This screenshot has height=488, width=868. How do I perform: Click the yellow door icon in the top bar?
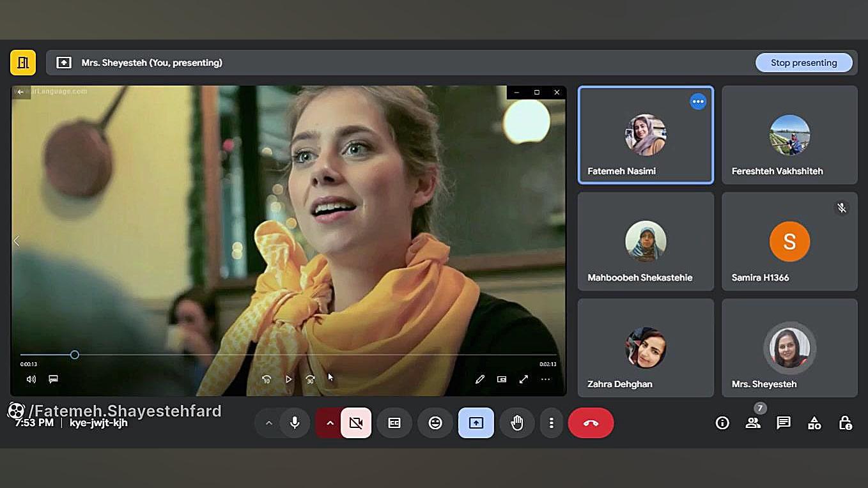tap(23, 63)
